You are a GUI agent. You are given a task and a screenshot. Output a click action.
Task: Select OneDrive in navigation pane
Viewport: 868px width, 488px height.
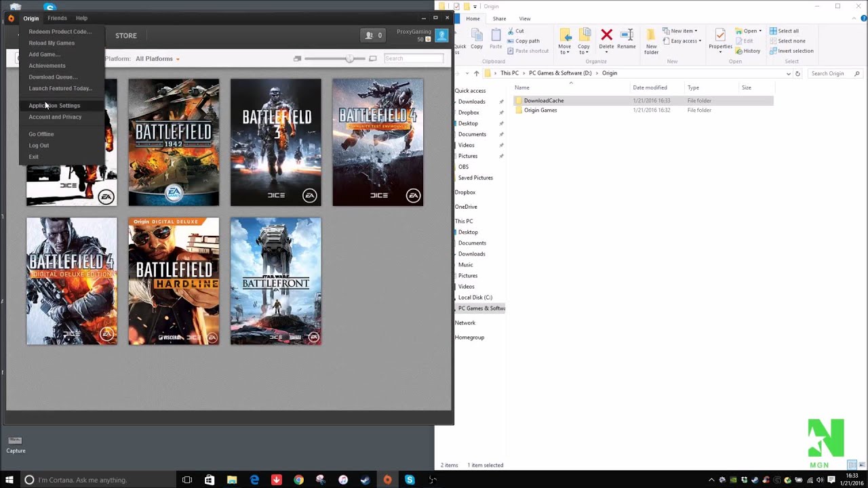pyautogui.click(x=466, y=207)
